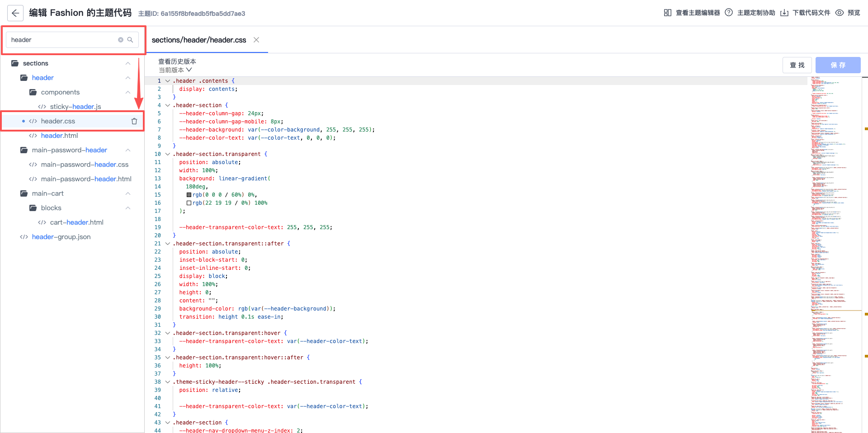Collapse the main-cart folder chevron
Viewport: 868px width, 433px height.
pos(128,193)
